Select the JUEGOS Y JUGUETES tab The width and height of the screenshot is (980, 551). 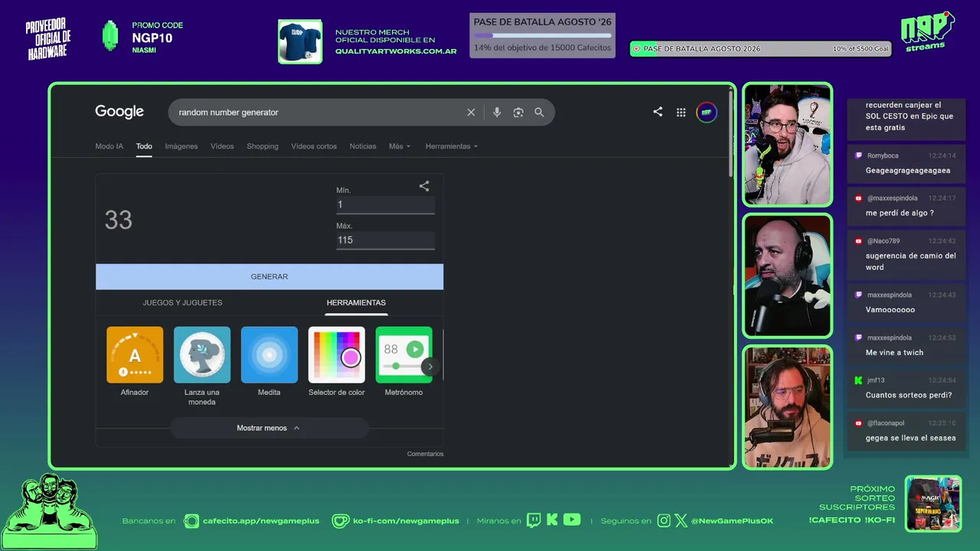[x=182, y=302]
